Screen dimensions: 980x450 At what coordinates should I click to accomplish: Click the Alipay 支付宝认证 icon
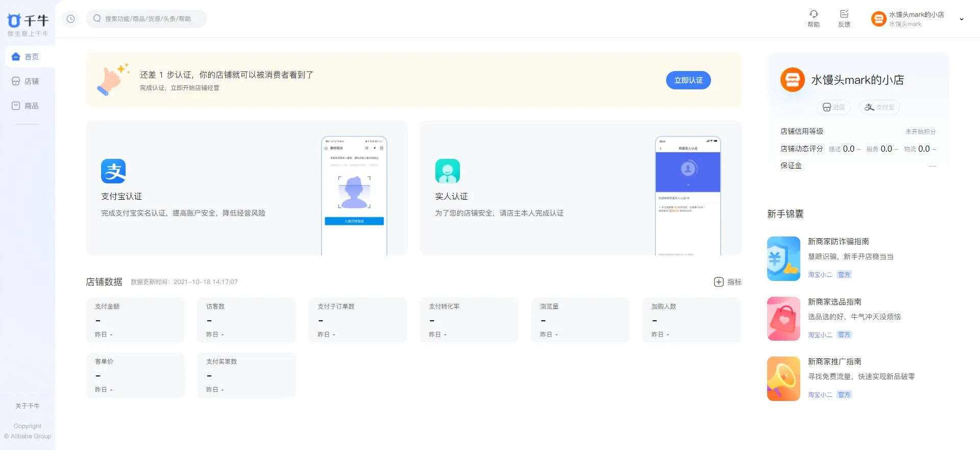click(113, 171)
